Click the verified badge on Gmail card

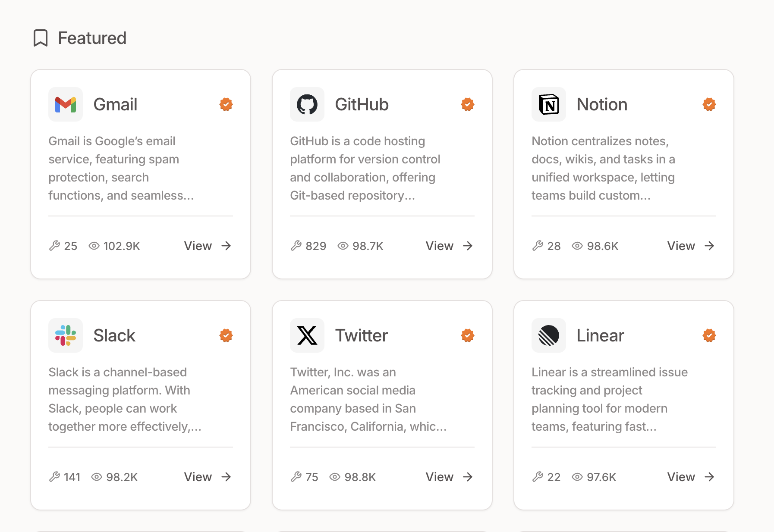pos(226,104)
